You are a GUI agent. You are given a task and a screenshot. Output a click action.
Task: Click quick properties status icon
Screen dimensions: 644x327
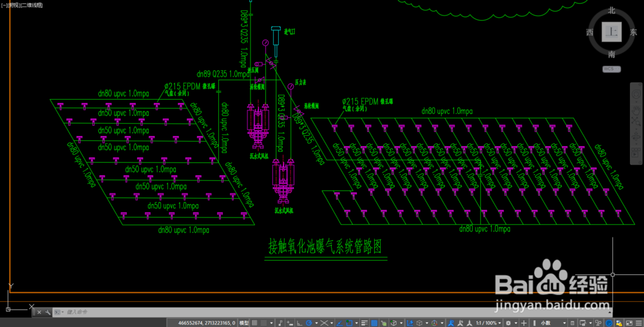click(x=573, y=323)
